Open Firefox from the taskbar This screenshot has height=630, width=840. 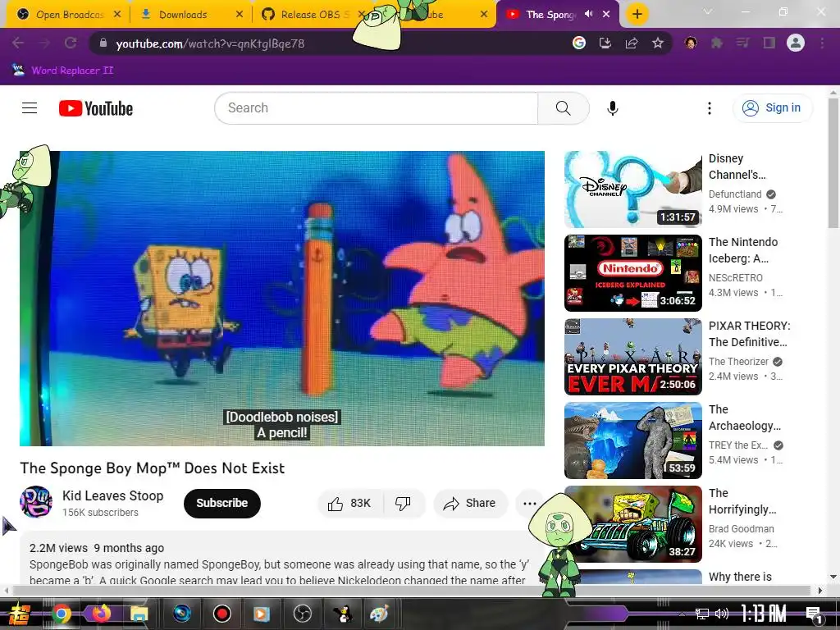click(101, 614)
